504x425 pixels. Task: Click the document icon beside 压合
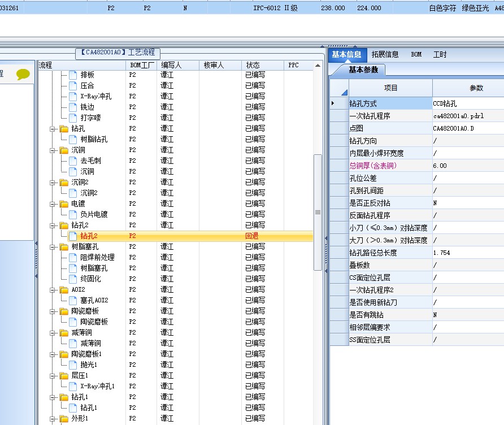point(73,85)
